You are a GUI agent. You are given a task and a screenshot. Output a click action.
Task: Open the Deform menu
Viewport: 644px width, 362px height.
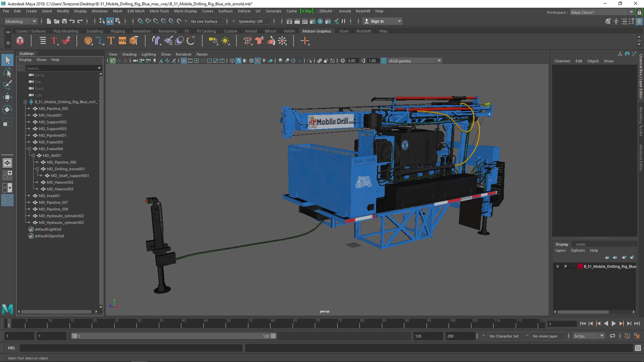click(x=244, y=11)
